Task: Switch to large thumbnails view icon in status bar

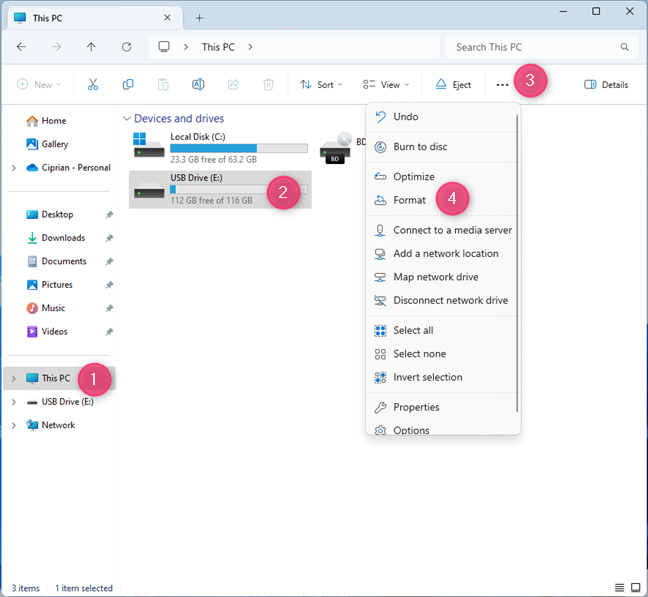Action: (635, 588)
